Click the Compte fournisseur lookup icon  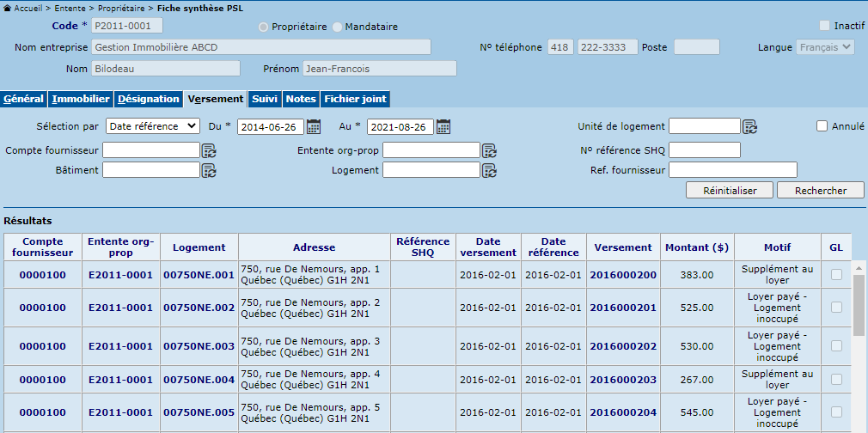pos(208,150)
